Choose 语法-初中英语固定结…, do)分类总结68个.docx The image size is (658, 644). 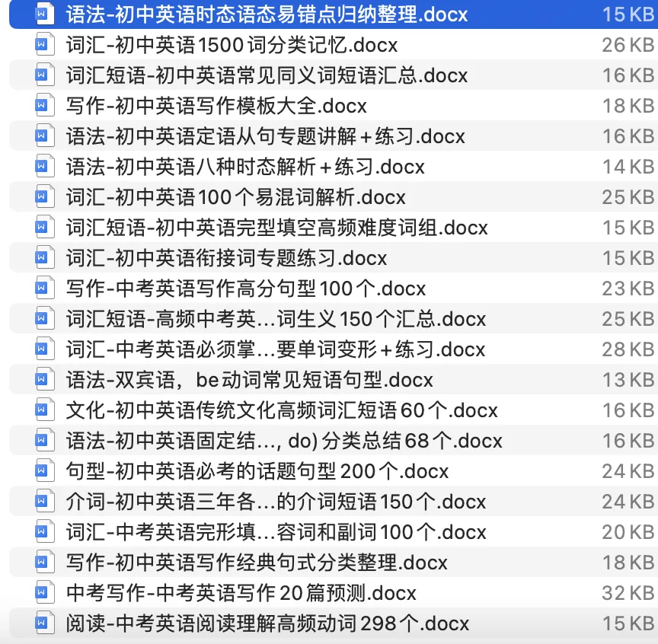pos(284,441)
